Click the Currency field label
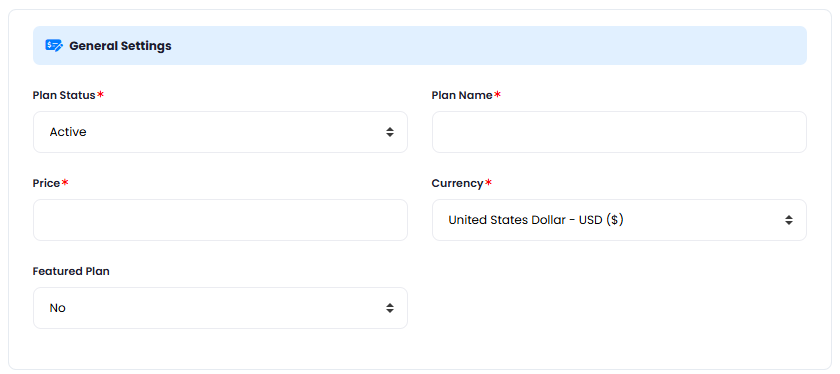The height and width of the screenshot is (374, 840). [458, 183]
